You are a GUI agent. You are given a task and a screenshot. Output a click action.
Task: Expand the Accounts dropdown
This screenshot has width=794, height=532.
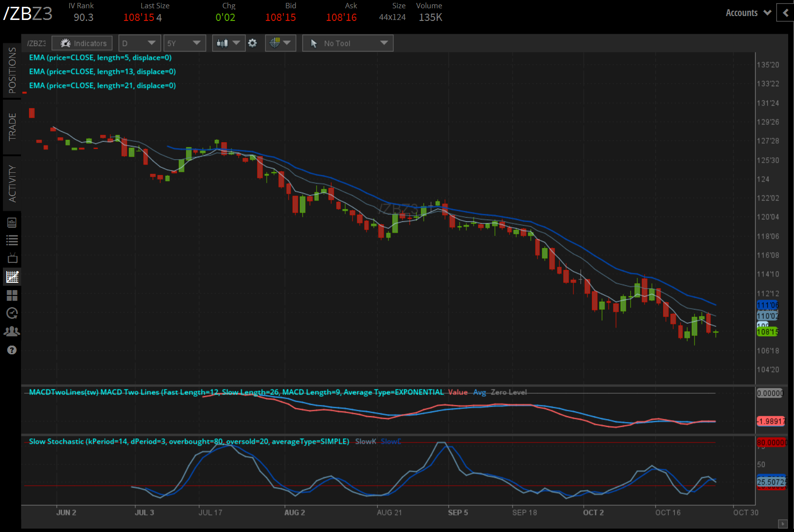pyautogui.click(x=748, y=13)
